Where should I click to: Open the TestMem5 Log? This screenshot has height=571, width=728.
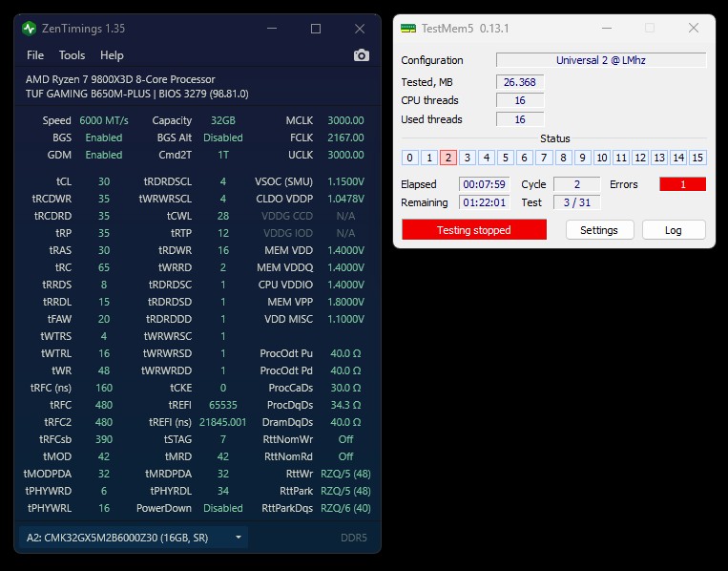click(x=674, y=230)
